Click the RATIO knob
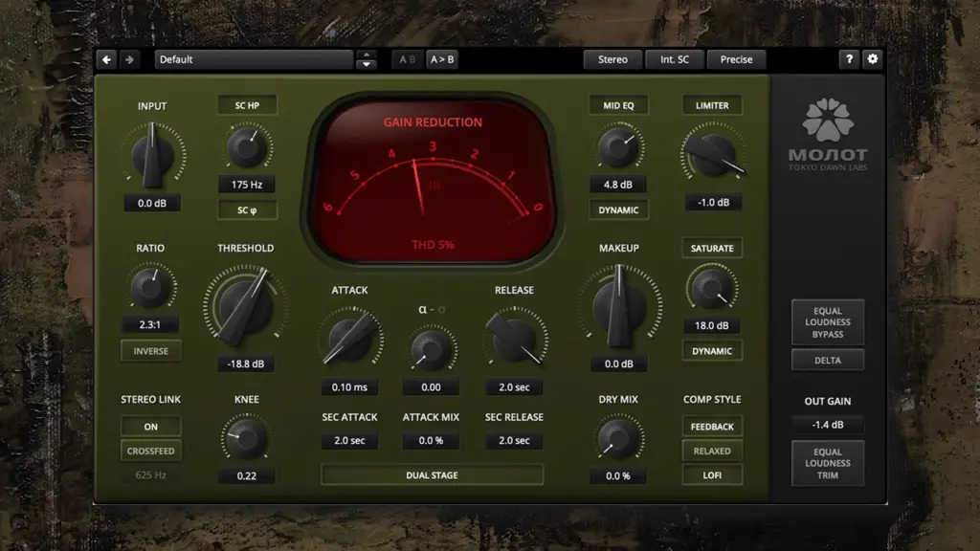The image size is (980, 551). point(150,287)
